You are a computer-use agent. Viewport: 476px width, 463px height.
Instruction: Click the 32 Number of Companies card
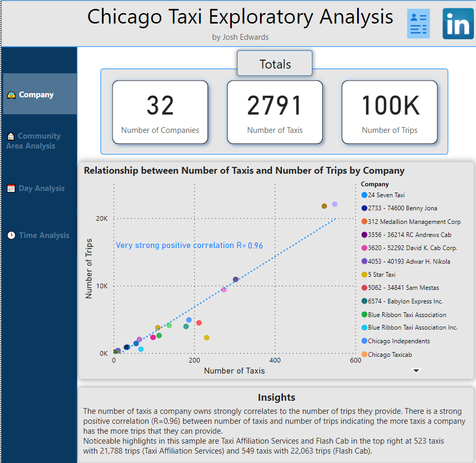(160, 112)
